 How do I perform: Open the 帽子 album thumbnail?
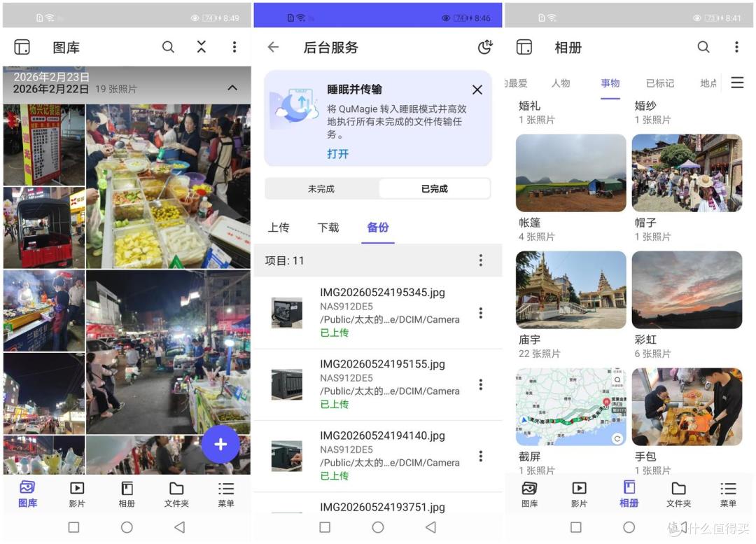(687, 173)
